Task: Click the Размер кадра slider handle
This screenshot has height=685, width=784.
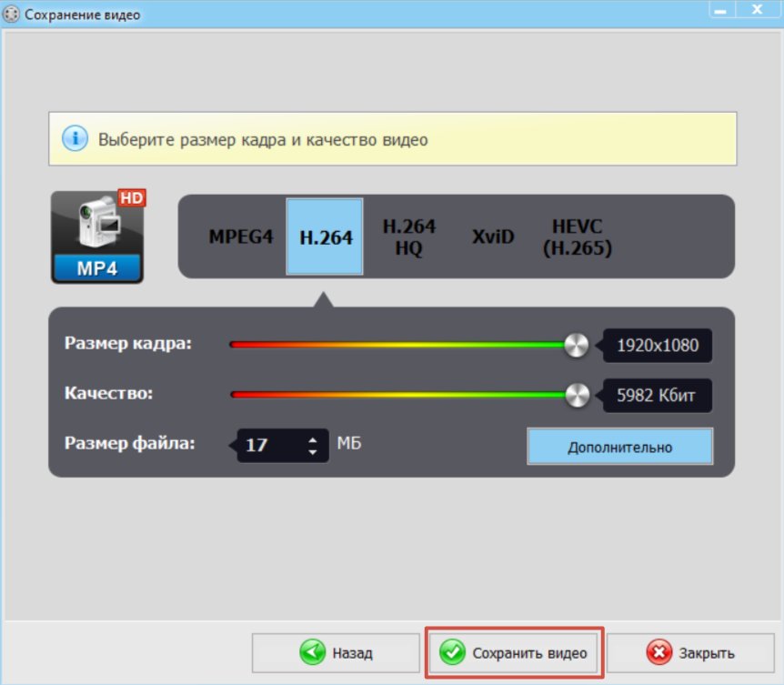Action: point(576,345)
